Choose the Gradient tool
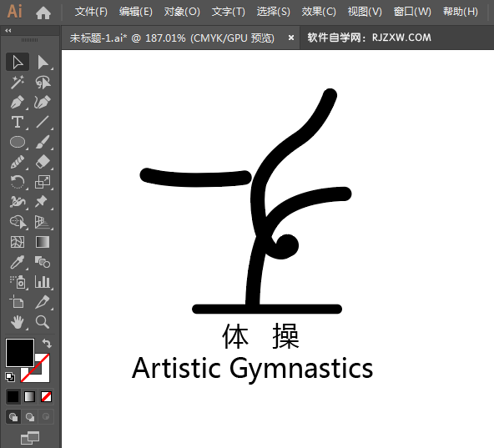The height and width of the screenshot is (448, 494). coord(43,242)
